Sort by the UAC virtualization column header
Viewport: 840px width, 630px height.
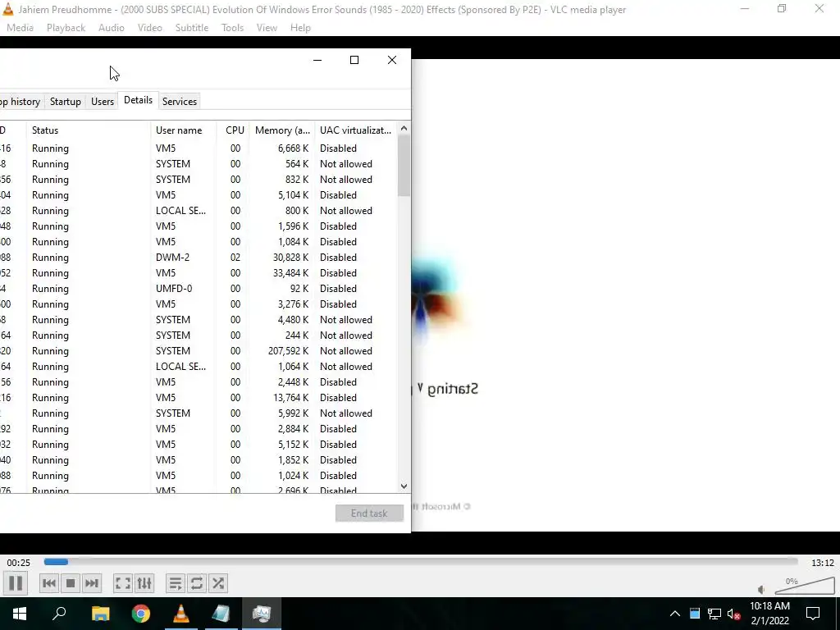tap(356, 130)
